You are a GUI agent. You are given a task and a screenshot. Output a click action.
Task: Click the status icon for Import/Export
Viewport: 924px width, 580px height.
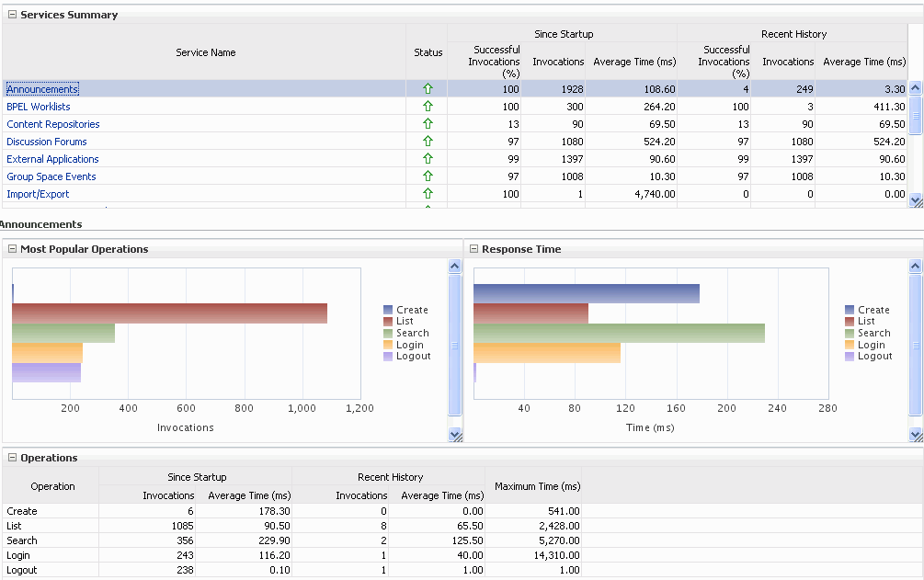[x=427, y=193]
